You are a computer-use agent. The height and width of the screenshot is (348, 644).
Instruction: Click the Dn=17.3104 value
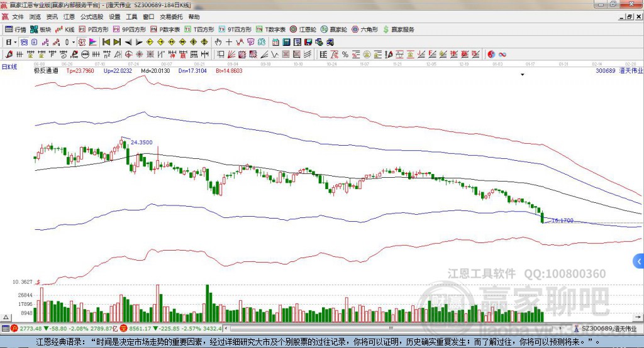point(192,70)
